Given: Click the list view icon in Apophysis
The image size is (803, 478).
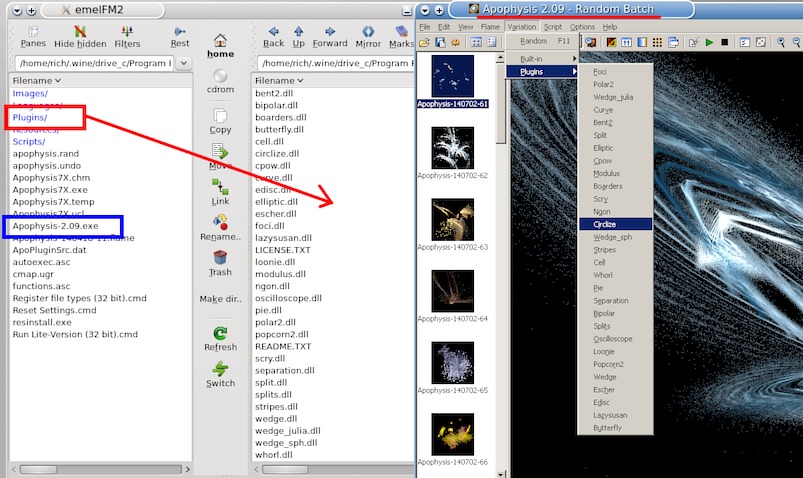Looking at the screenshot, I should point(492,43).
